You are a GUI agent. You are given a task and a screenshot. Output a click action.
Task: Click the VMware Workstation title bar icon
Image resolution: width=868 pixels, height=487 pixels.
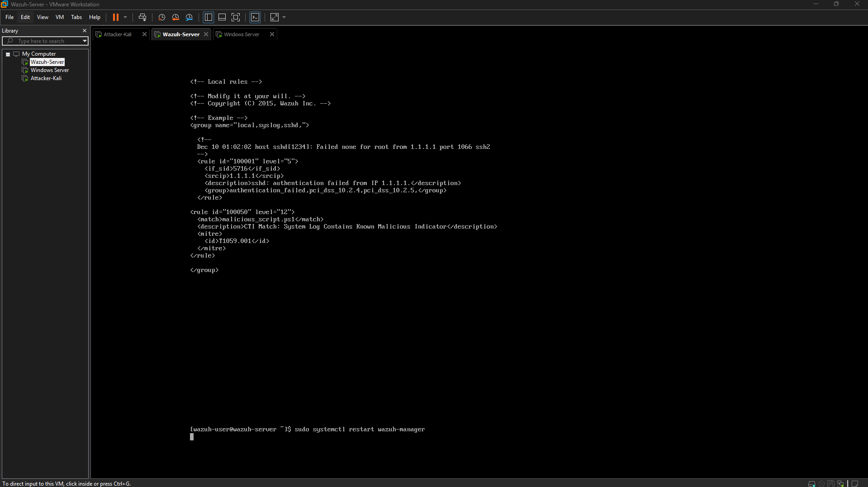(5, 4)
